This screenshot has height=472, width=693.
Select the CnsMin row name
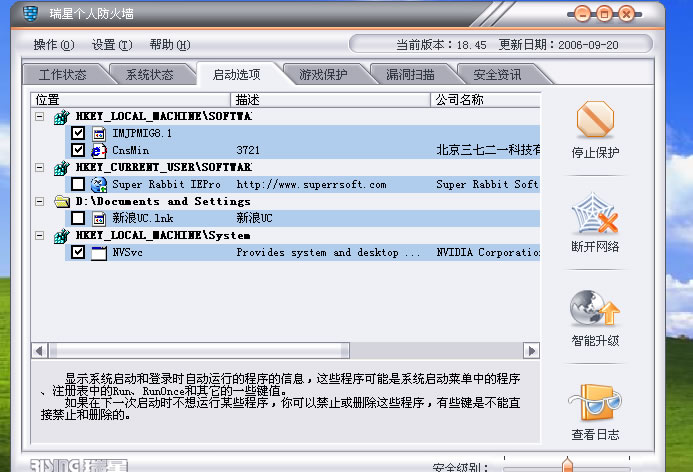tap(131, 150)
